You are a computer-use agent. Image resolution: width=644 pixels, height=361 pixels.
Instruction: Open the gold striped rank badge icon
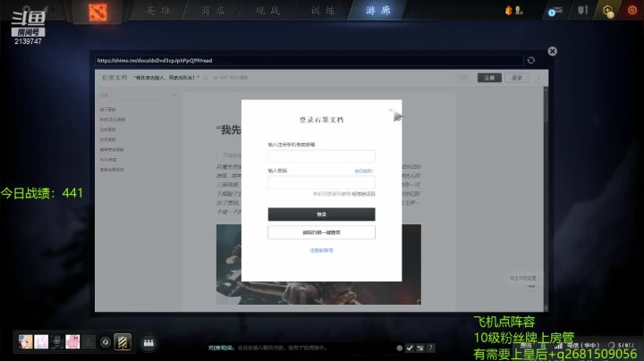tap(123, 342)
